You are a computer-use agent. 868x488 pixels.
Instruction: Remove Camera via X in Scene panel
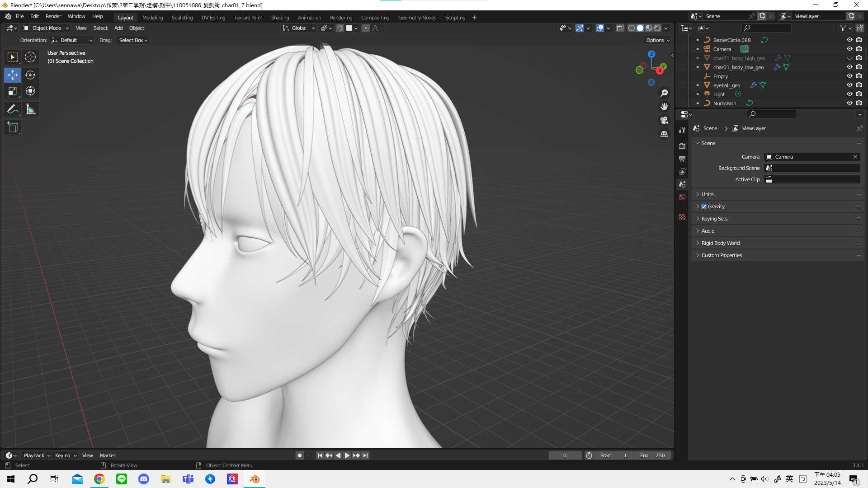[x=855, y=157]
